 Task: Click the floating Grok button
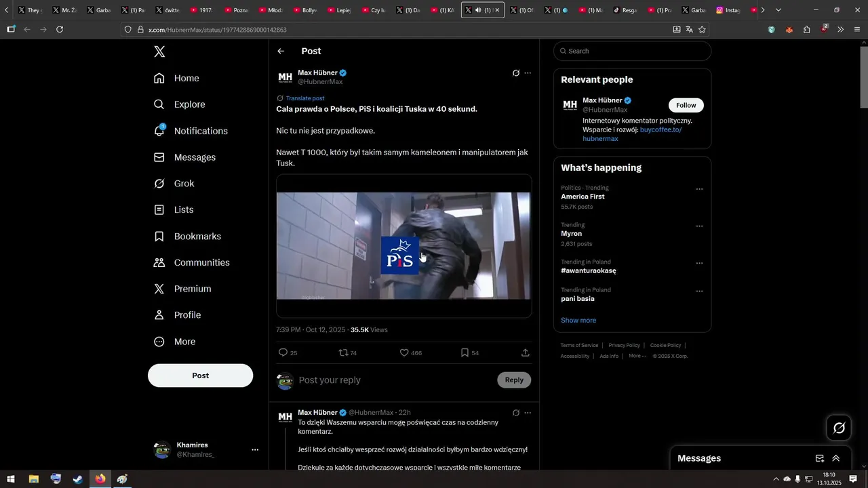point(839,428)
